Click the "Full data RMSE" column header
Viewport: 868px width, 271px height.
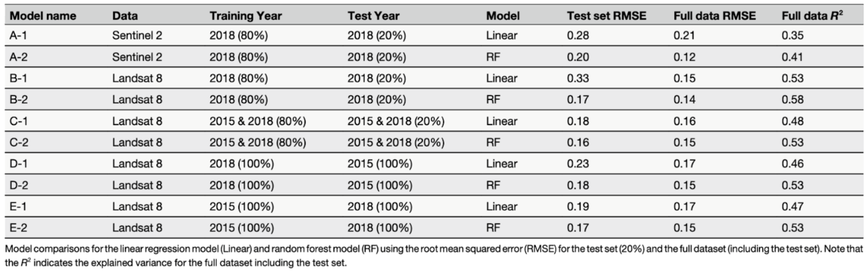pyautogui.click(x=714, y=16)
